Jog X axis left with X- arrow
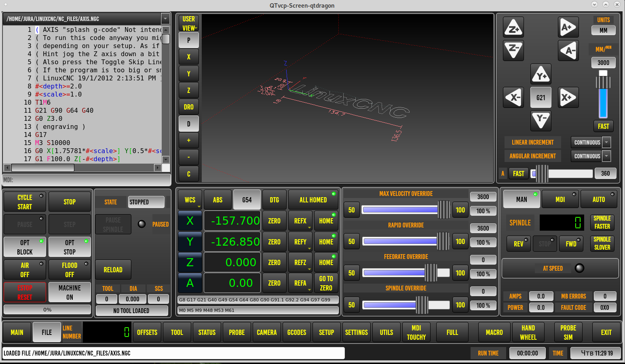This screenshot has height=364, width=625. click(x=513, y=97)
